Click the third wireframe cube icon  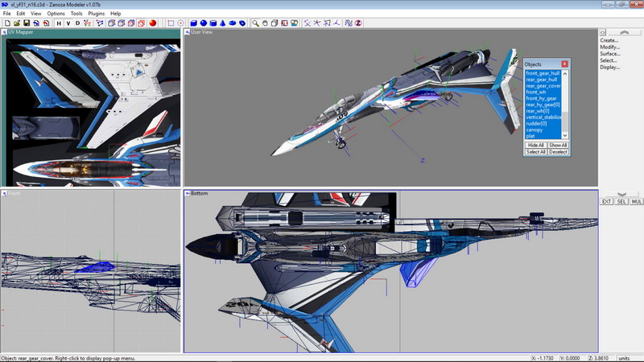(x=131, y=23)
